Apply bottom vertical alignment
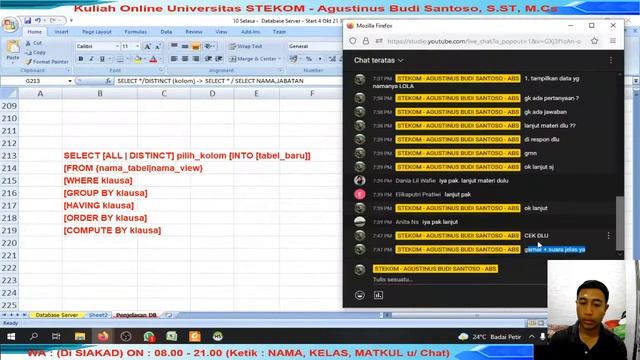Viewport: 640px width, 360px height. tap(196, 47)
